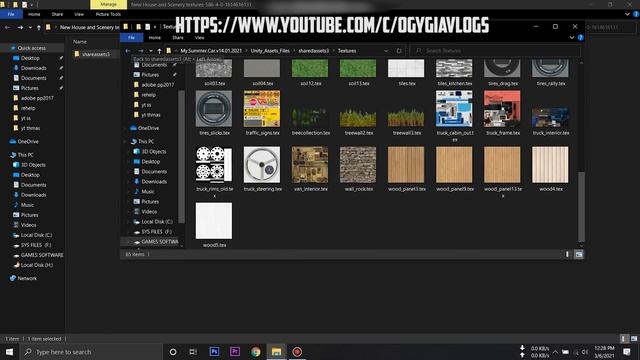This screenshot has width=640, height=360.
Task: Open Share tab in Textures window
Action: tap(178, 38)
